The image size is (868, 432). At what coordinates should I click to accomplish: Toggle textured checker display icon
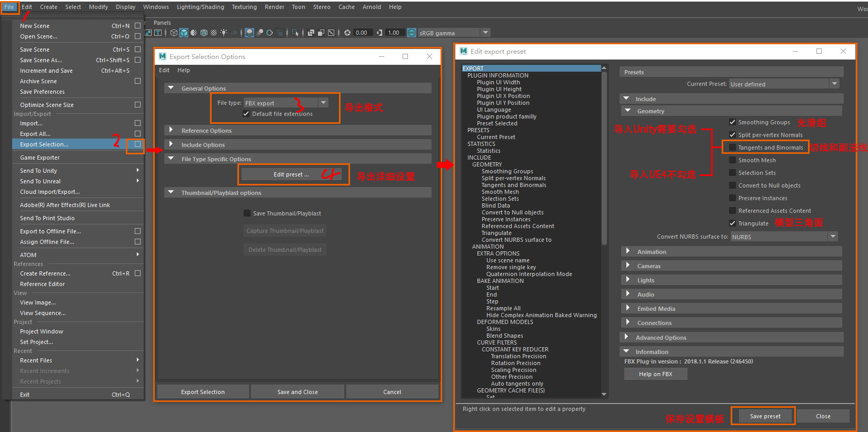(x=214, y=33)
